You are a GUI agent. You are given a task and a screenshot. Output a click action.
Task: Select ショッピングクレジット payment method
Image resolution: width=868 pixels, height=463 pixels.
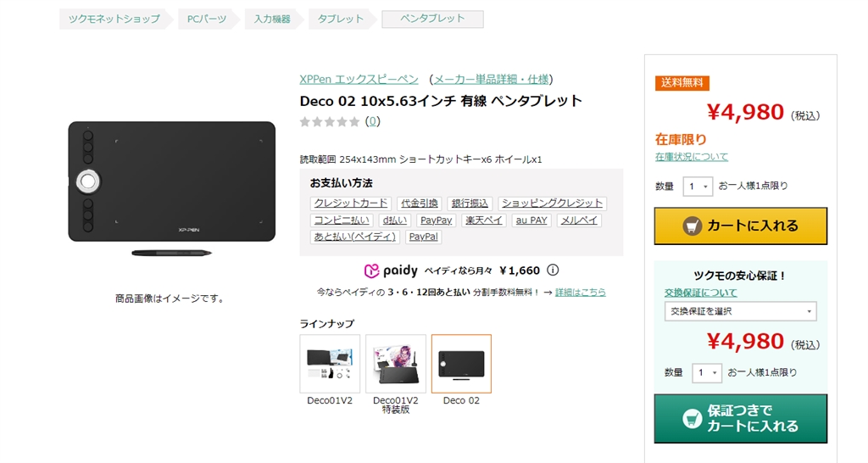(x=552, y=204)
